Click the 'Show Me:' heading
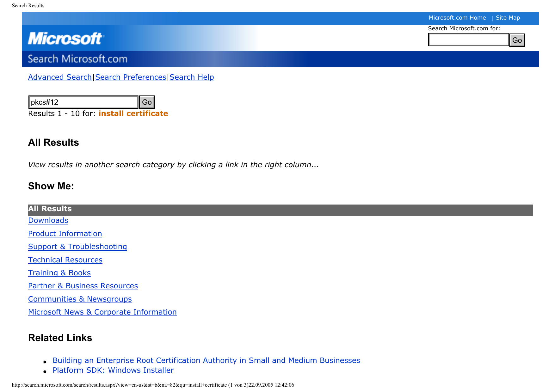This screenshot has width=555, height=392. [51, 186]
